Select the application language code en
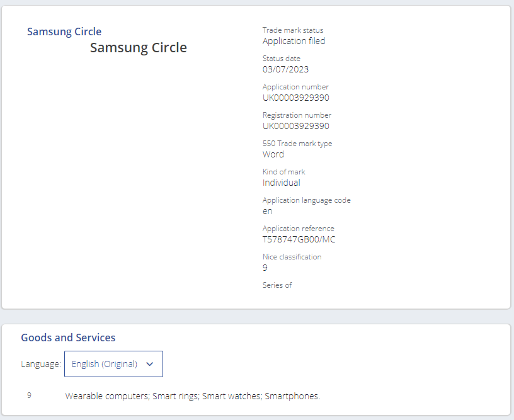The image size is (514, 420). pyautogui.click(x=268, y=212)
